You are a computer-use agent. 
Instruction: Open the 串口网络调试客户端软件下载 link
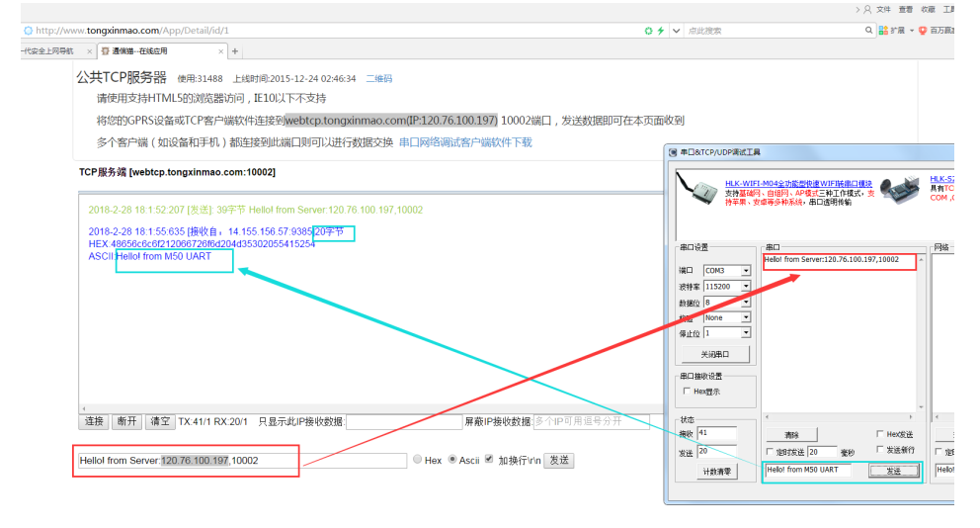click(x=465, y=142)
